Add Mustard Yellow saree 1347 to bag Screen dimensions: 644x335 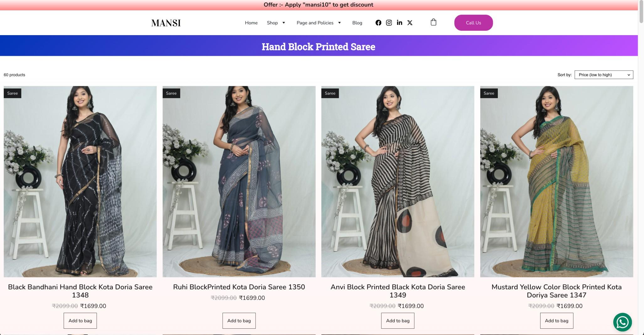556,321
